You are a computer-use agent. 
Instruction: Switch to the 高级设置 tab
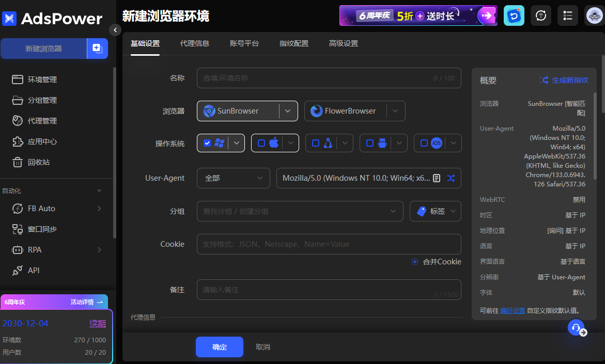click(344, 43)
